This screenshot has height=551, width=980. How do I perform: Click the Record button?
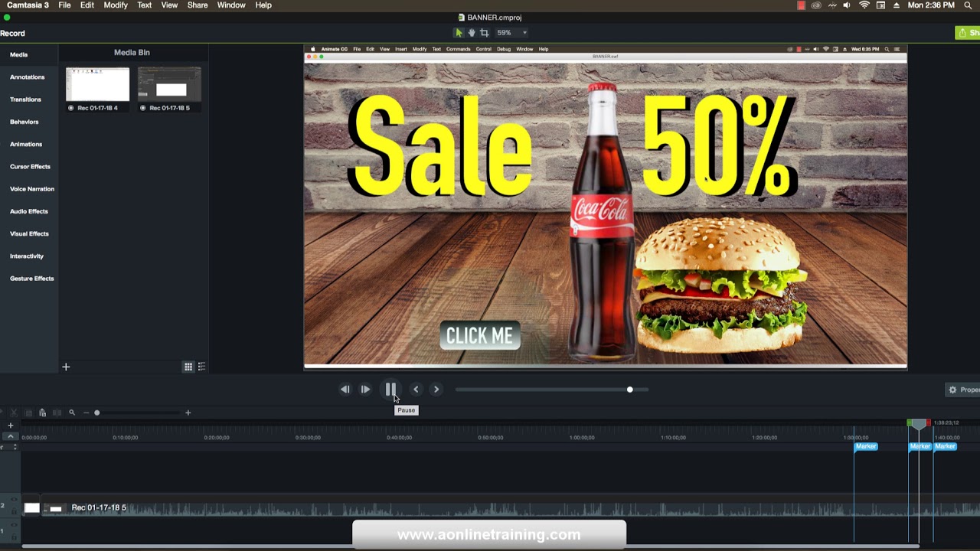pos(12,34)
